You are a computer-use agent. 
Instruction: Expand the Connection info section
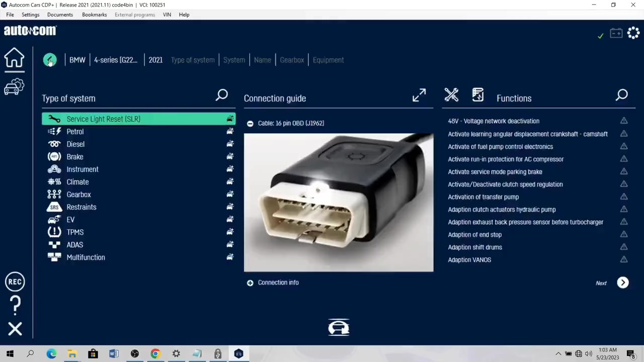pyautogui.click(x=250, y=283)
